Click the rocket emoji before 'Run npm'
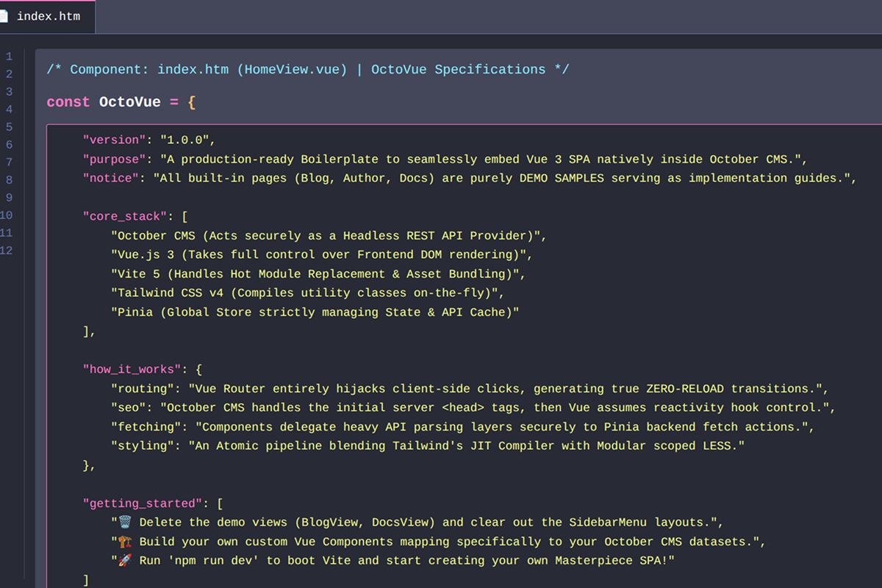Screen dimensions: 882x588 point(125,560)
